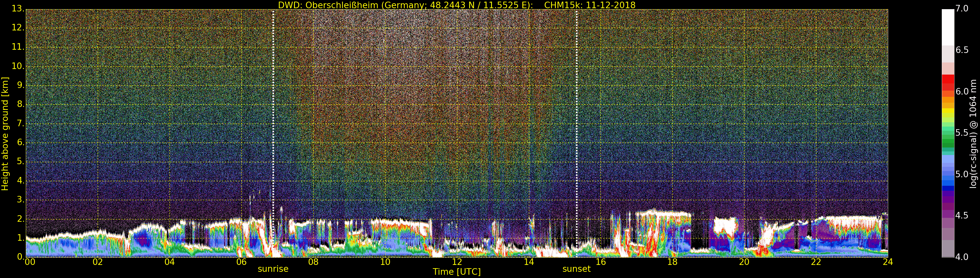Click the y-axis tick label '8.'
Image resolution: width=980 pixels, height=278 pixels.
tap(21, 104)
